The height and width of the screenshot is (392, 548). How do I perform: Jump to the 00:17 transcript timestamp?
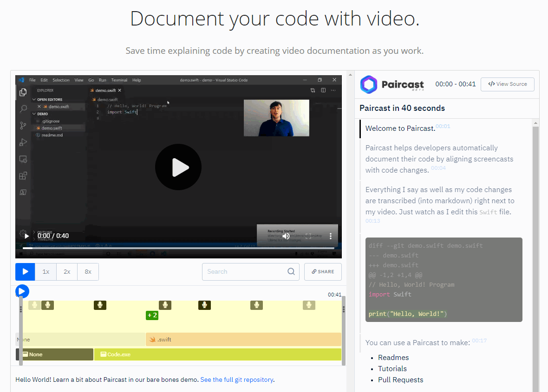tap(479, 341)
